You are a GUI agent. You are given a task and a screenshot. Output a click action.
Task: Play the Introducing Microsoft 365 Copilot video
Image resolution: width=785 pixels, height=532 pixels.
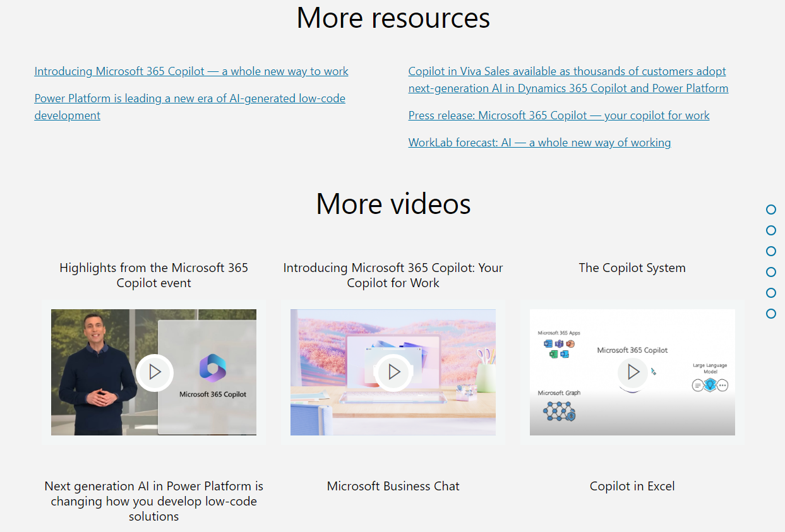click(393, 372)
